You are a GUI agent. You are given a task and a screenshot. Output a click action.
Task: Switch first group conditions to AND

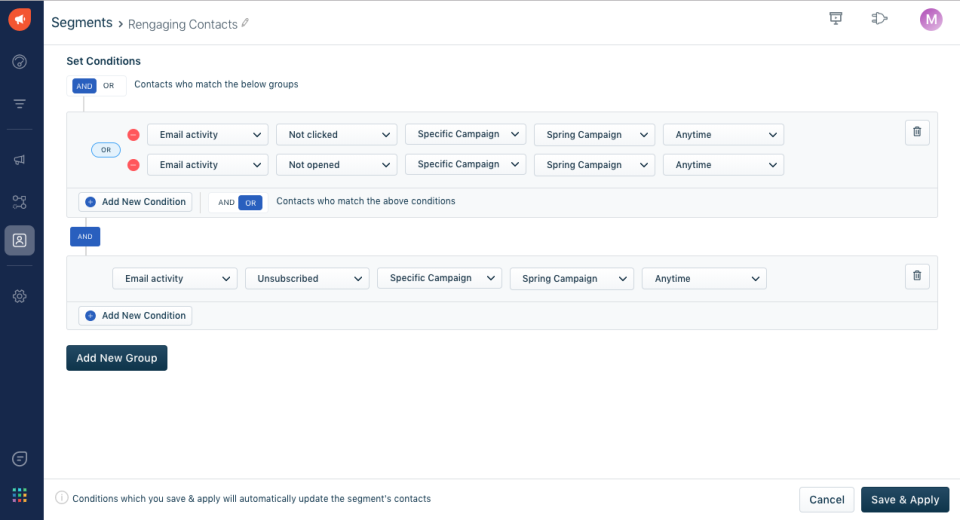[x=226, y=203]
